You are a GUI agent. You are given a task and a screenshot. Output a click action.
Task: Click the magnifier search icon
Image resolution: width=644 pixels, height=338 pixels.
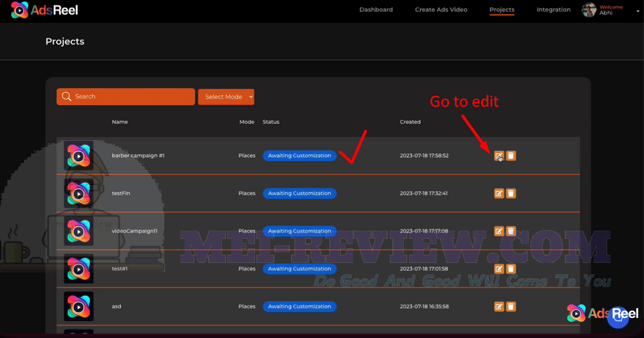point(66,97)
